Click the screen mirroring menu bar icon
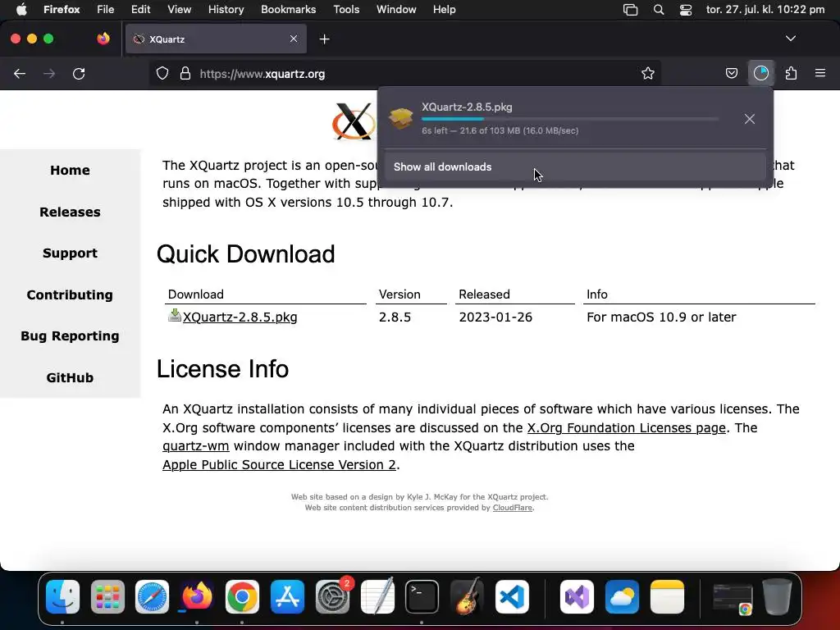 coord(631,10)
